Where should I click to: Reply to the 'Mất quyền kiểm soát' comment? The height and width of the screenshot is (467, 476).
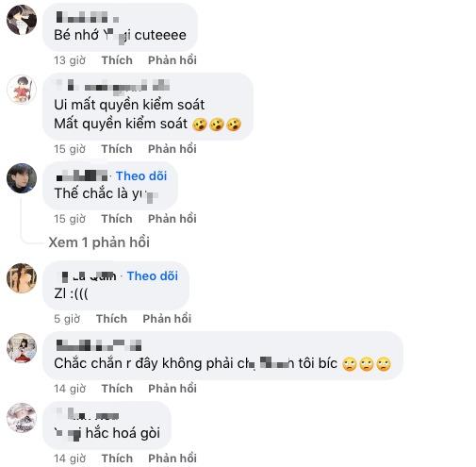pos(172,149)
